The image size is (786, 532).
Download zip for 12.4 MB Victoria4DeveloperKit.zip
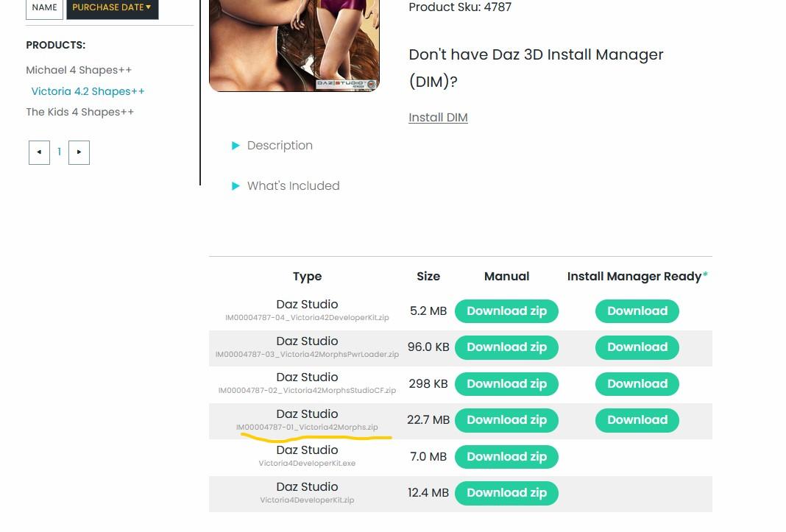pos(506,493)
